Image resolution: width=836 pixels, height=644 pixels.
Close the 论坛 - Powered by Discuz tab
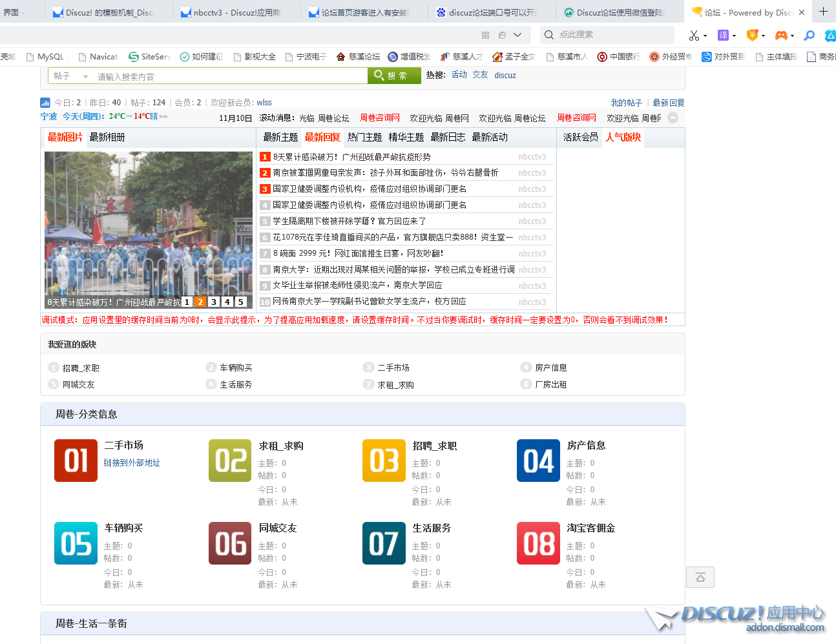802,12
